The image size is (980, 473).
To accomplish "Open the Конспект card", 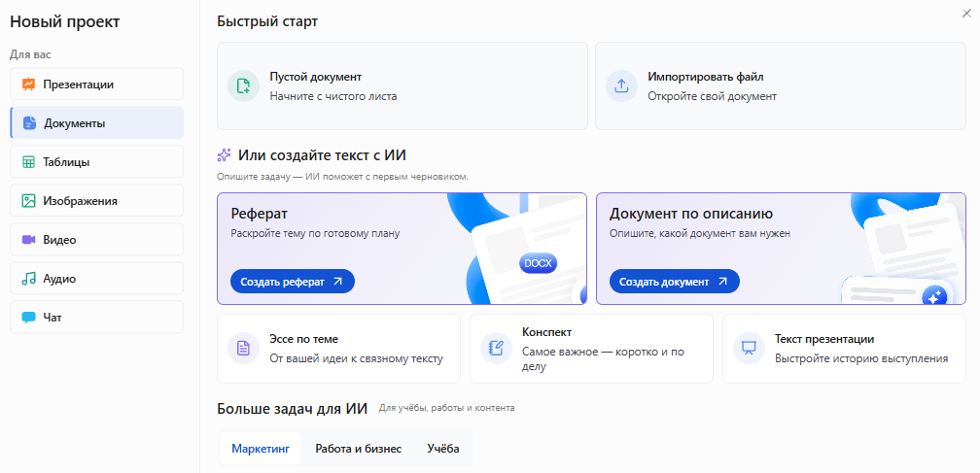I will 591,349.
